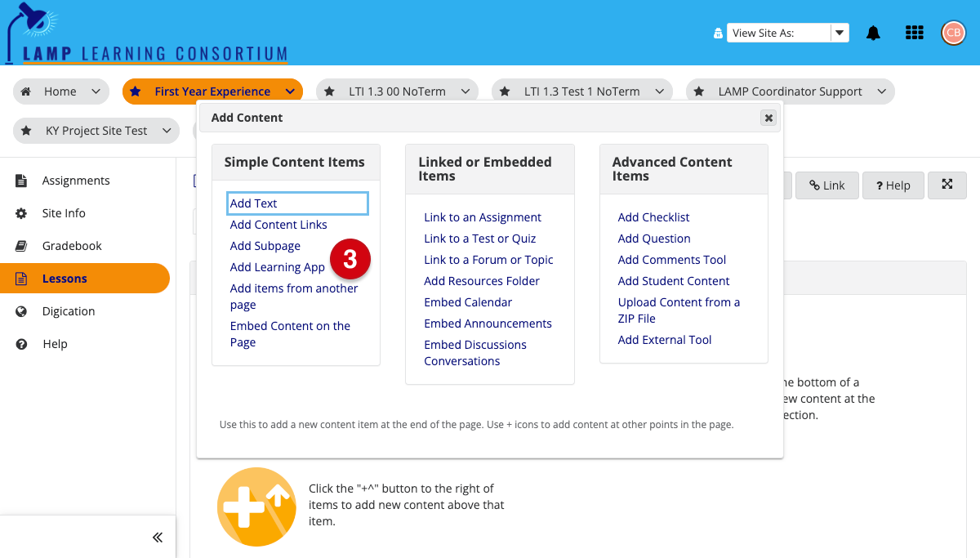Expand LAMP Coordinator Support site menu

pyautogui.click(x=881, y=92)
